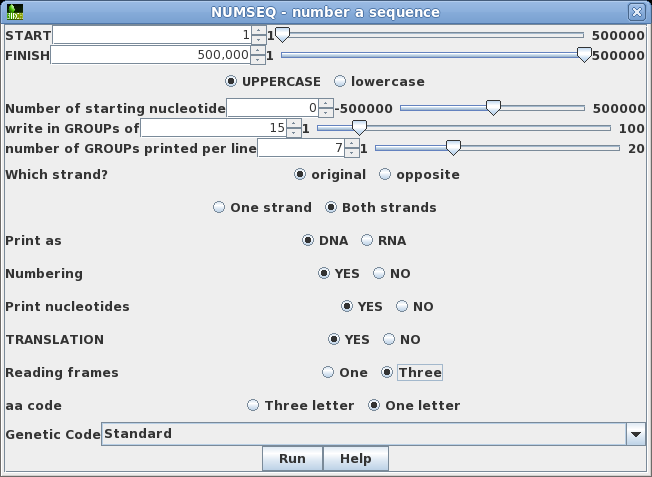
Task: Select lowercase output option
Action: click(x=340, y=81)
